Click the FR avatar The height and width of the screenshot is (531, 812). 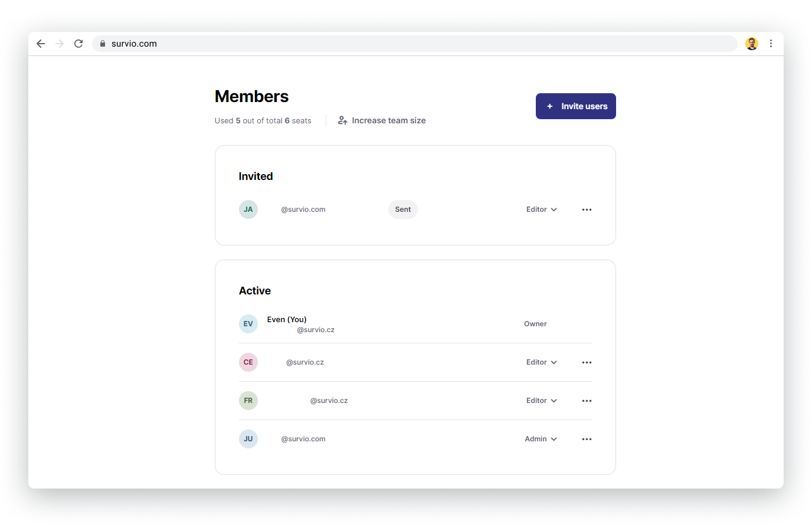click(248, 401)
